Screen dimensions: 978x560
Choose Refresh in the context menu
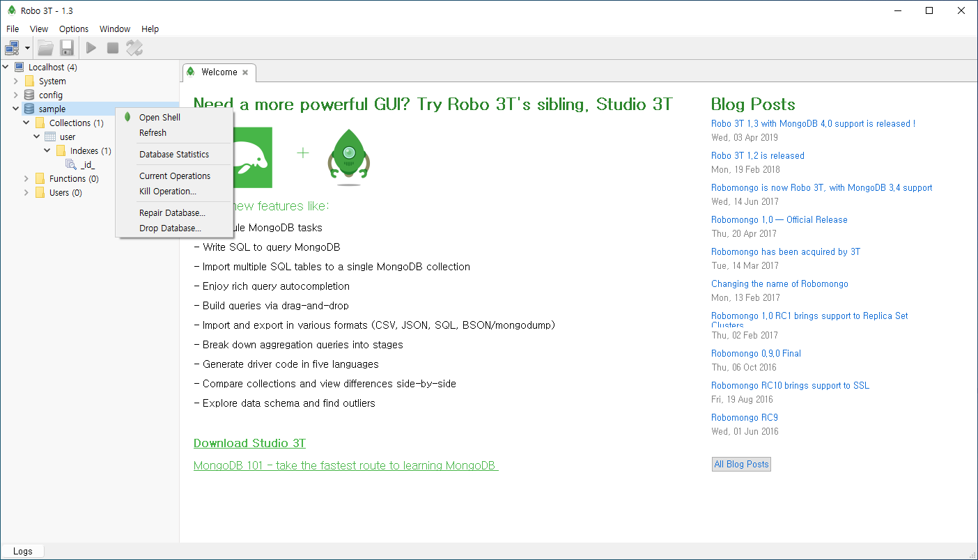click(174, 132)
